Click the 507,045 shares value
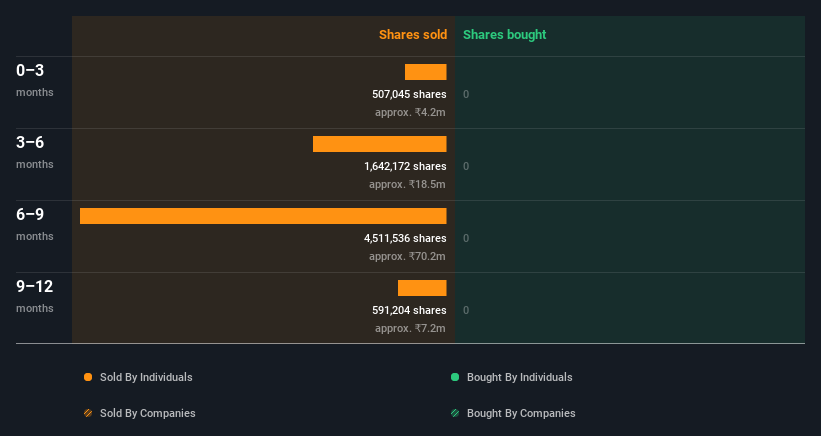The image size is (821, 436). pyautogui.click(x=409, y=94)
